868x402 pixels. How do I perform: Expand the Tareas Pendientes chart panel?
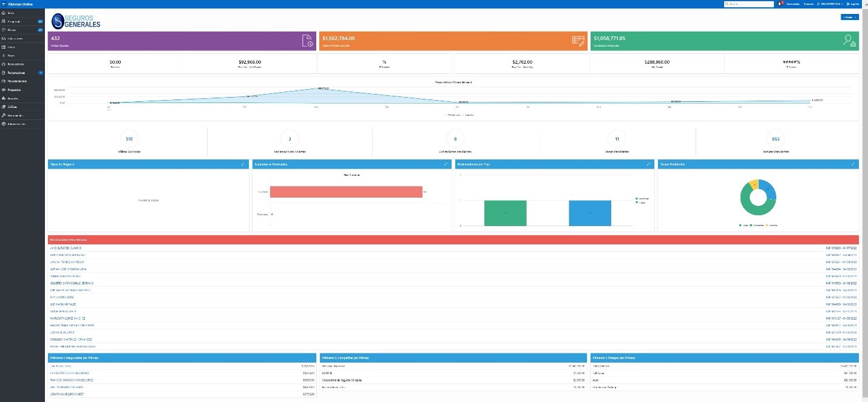[853, 164]
